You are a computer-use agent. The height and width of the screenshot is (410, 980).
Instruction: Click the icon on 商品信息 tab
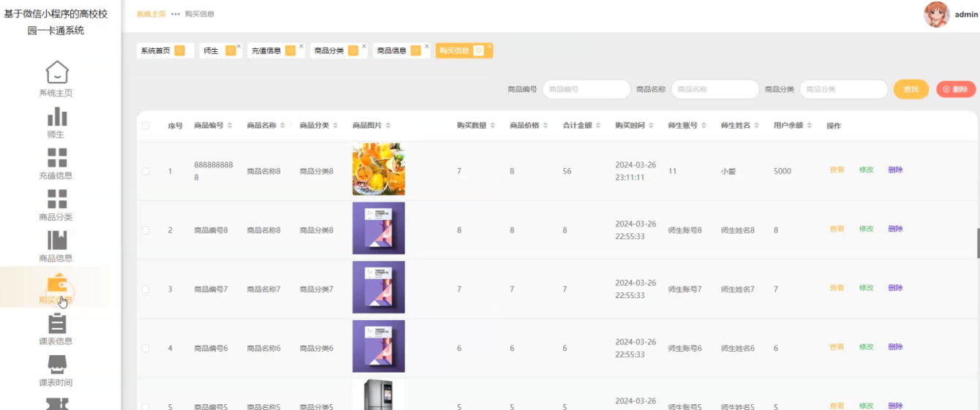pyautogui.click(x=416, y=50)
